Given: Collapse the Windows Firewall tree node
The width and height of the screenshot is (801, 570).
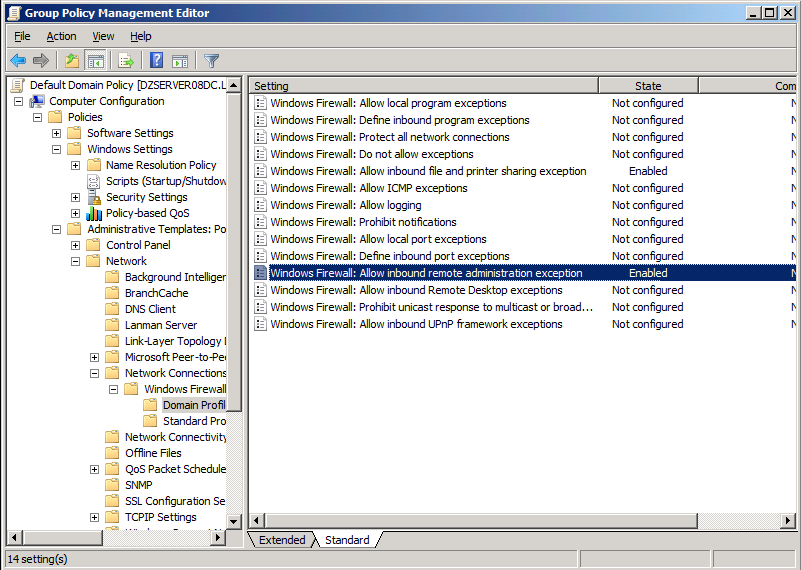Looking at the screenshot, I should point(113,389).
